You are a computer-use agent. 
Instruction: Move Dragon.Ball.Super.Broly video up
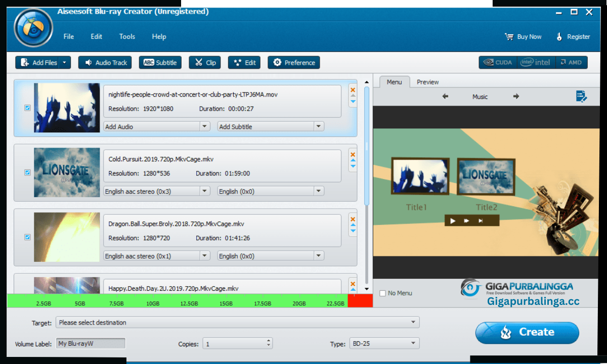tap(353, 226)
